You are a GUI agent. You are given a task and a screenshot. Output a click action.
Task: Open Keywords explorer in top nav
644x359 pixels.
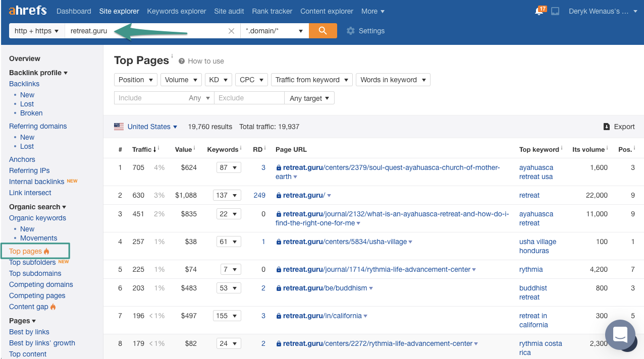coord(177,11)
